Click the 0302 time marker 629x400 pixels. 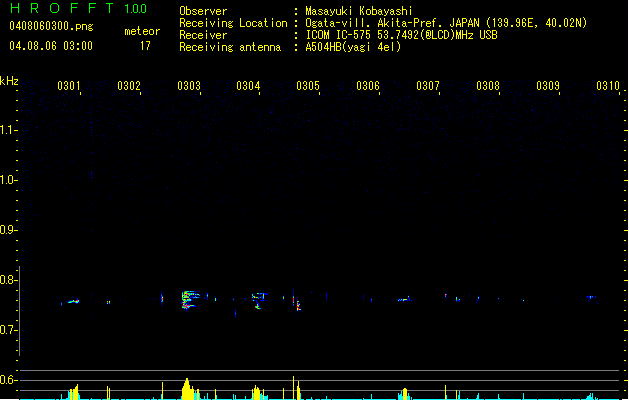[129, 86]
